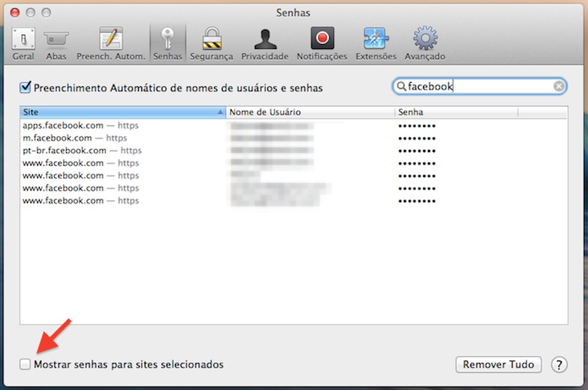Go to the Privacidade pane
Image resolution: width=588 pixels, height=390 pixels.
(x=265, y=44)
